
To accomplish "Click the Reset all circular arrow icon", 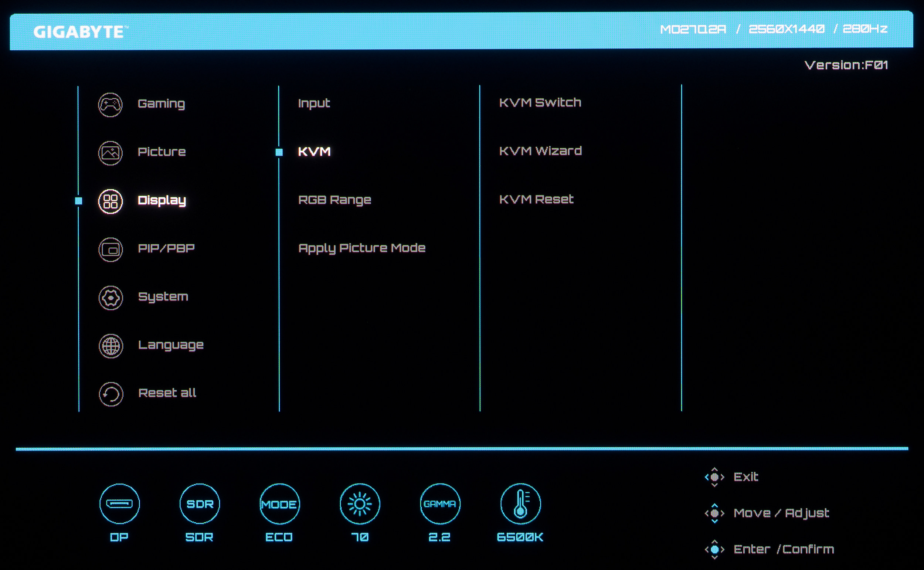I will pos(111,394).
